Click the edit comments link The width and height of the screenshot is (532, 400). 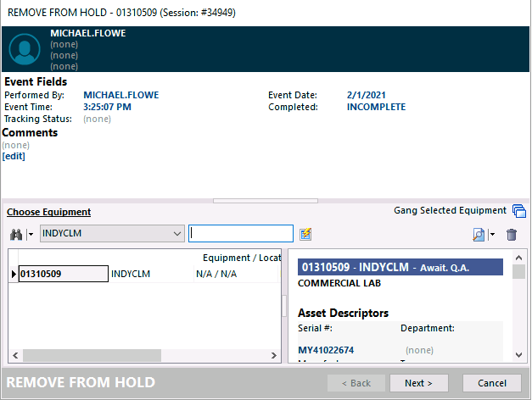[x=14, y=156]
